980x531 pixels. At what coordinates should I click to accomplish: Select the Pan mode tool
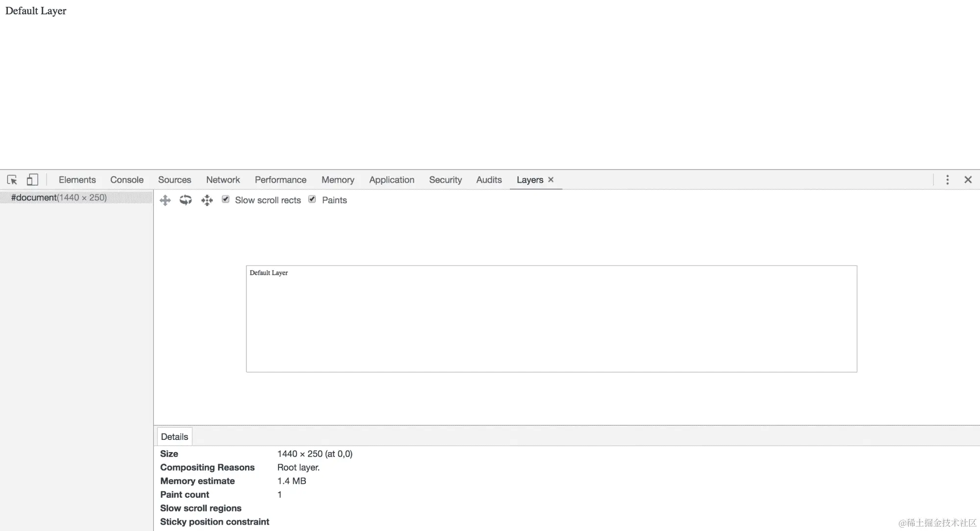pyautogui.click(x=165, y=200)
